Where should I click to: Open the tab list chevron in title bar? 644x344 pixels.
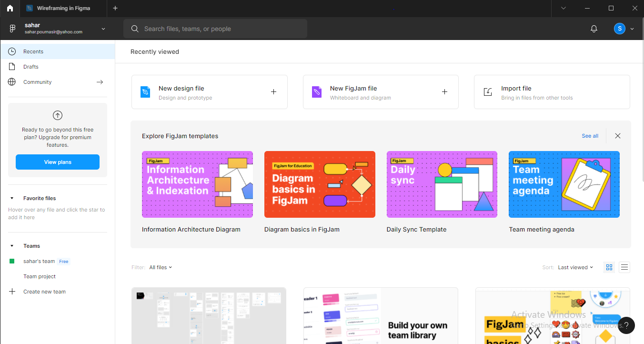pyautogui.click(x=563, y=8)
